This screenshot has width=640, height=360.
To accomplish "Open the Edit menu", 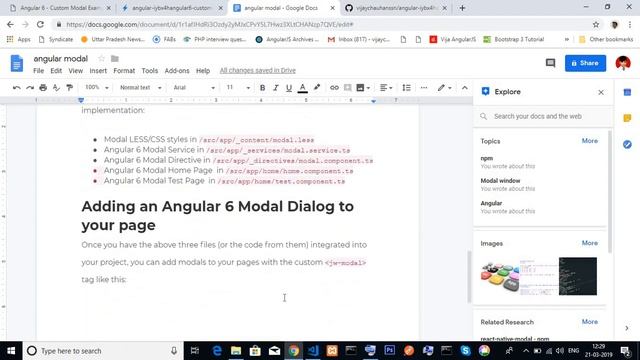I will 56,71.
